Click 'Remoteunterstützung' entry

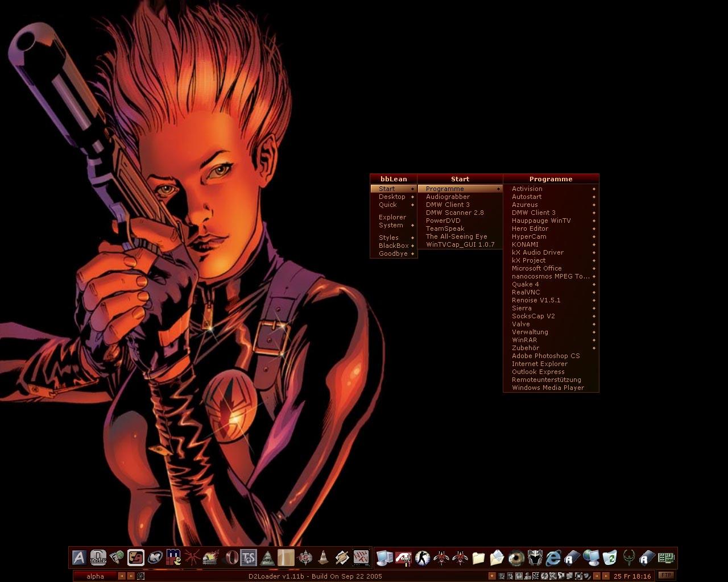[551, 380]
